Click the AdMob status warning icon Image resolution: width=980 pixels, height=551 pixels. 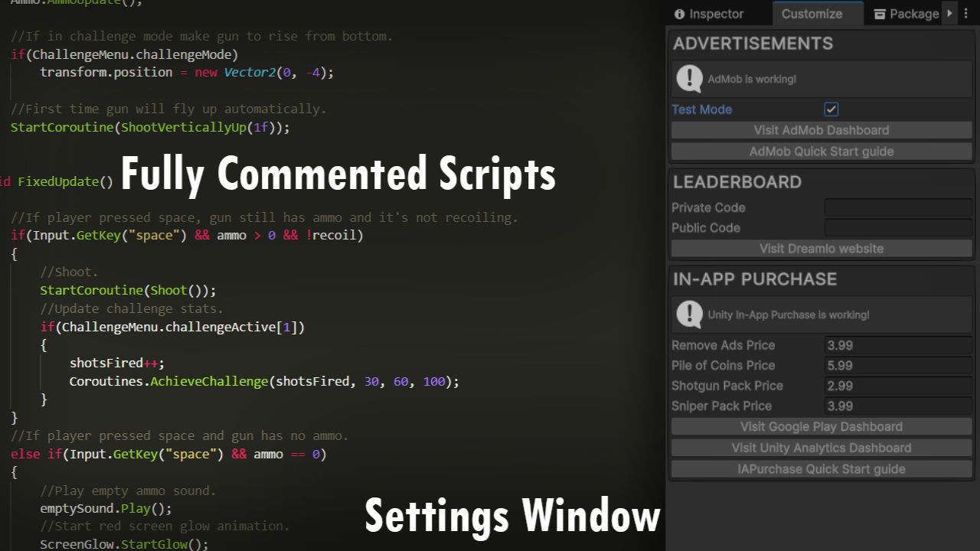point(690,78)
